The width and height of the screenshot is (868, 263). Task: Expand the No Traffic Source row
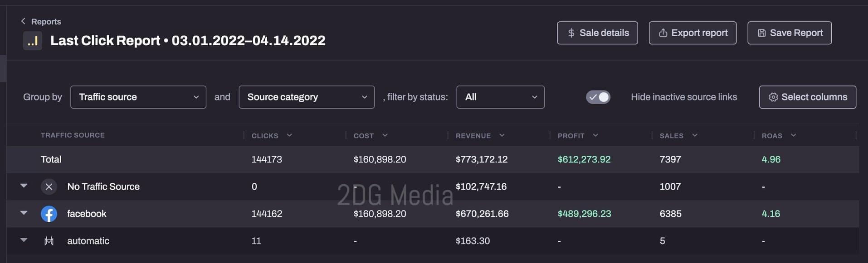click(24, 186)
